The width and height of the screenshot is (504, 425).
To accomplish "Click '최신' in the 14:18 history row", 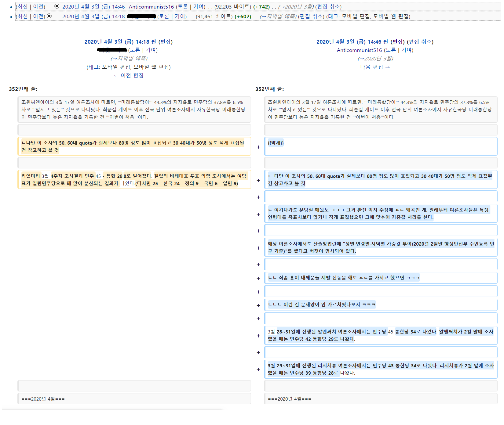I will click(x=22, y=16).
